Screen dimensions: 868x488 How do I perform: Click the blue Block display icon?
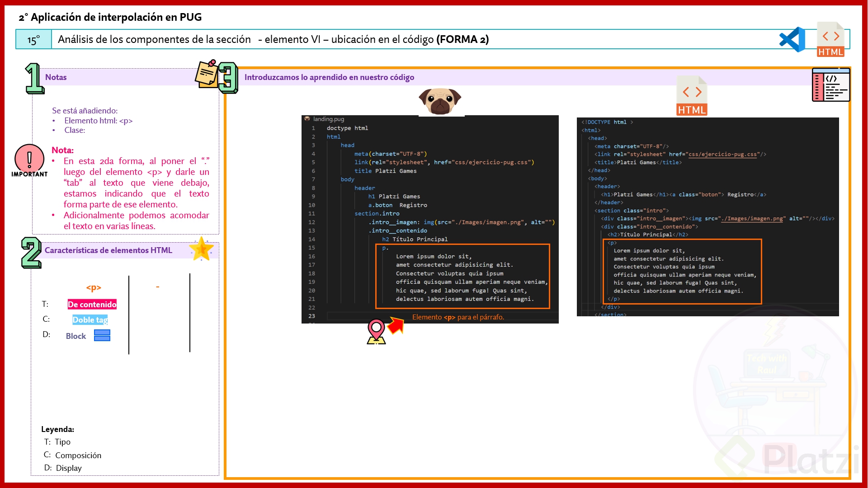coord(102,335)
